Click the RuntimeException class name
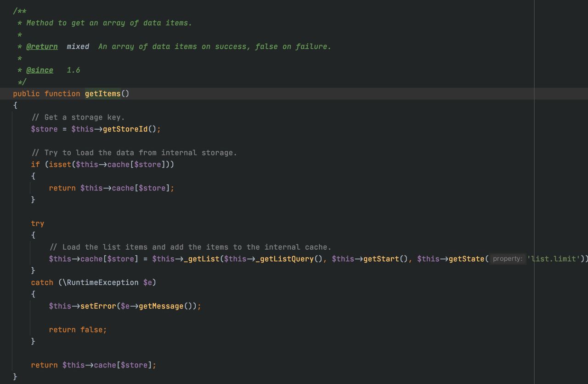This screenshot has width=588, height=384. point(102,282)
